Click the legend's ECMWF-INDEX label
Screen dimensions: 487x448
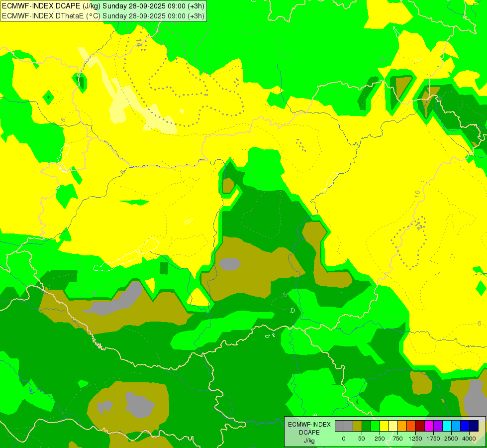(x=309, y=425)
